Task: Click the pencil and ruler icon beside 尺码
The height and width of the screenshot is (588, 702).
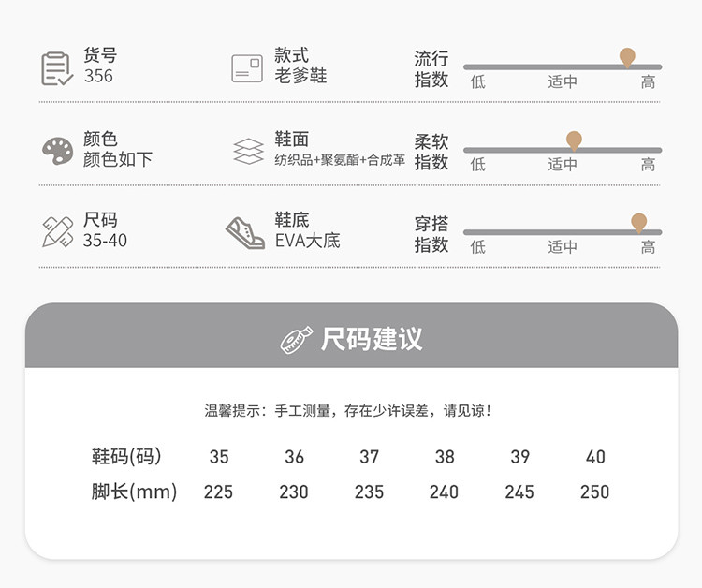Action: point(57,232)
